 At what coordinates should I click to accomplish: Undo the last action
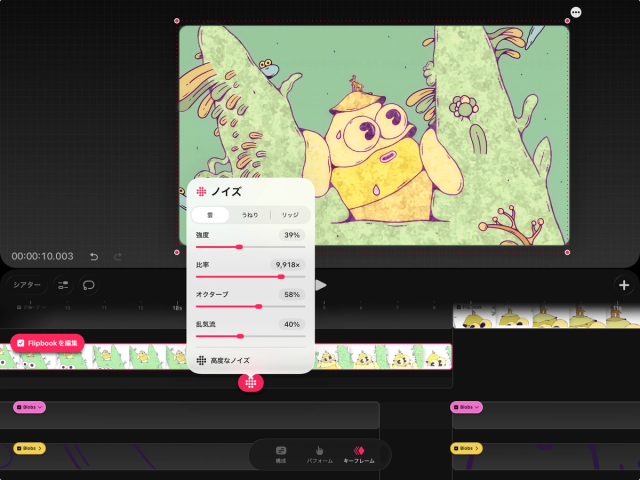(94, 257)
